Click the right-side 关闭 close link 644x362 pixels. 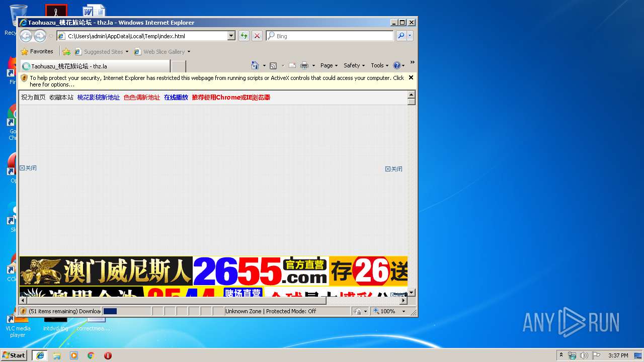click(x=394, y=169)
